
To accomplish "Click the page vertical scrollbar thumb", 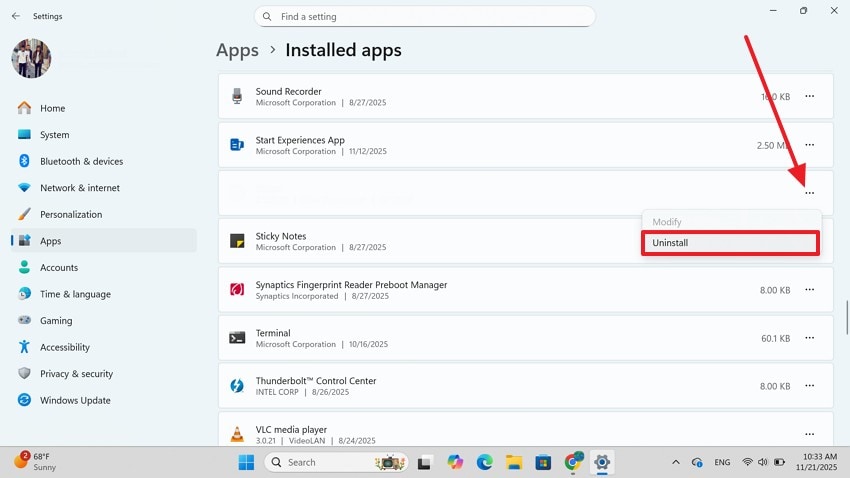I will pos(847,318).
